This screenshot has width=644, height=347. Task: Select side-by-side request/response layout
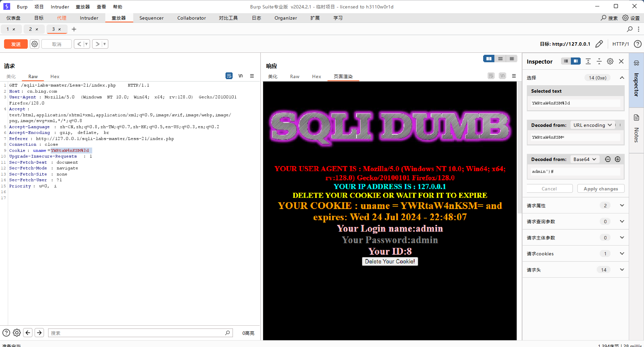coord(489,59)
